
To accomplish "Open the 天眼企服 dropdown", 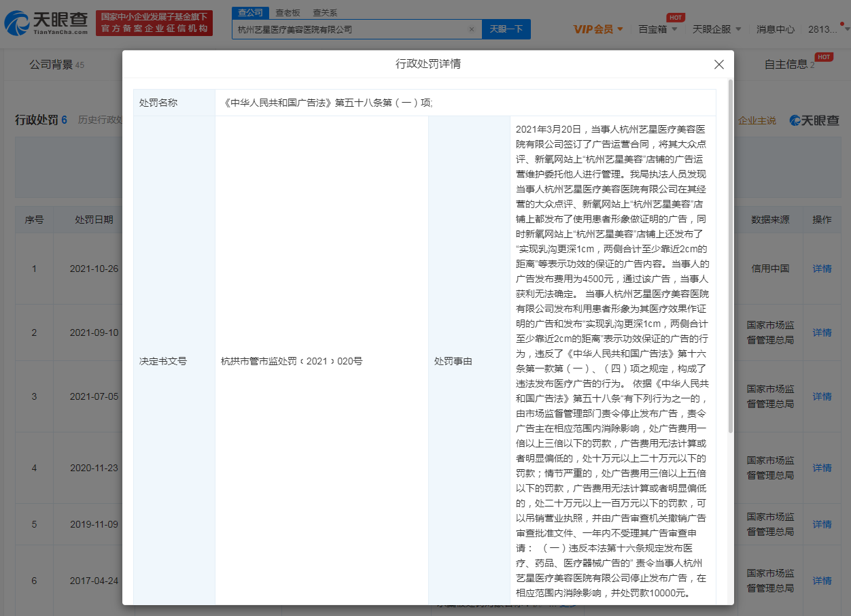I will coord(717,29).
